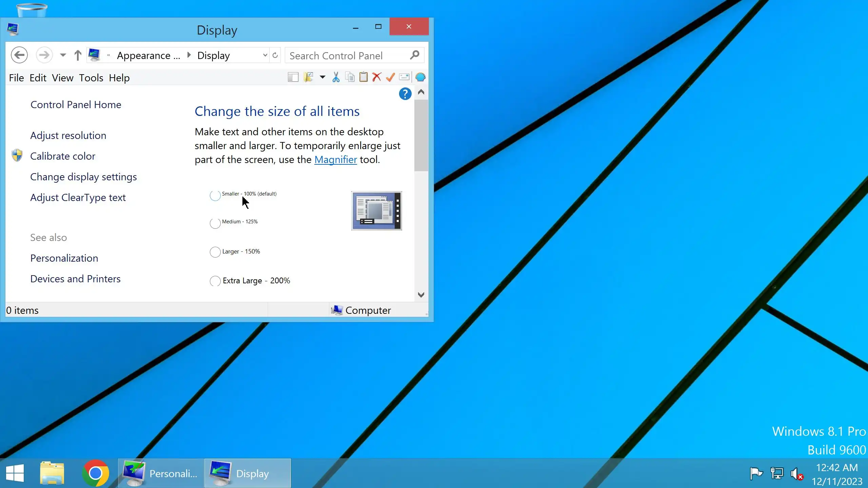
Task: Open the View menu
Action: (62, 78)
